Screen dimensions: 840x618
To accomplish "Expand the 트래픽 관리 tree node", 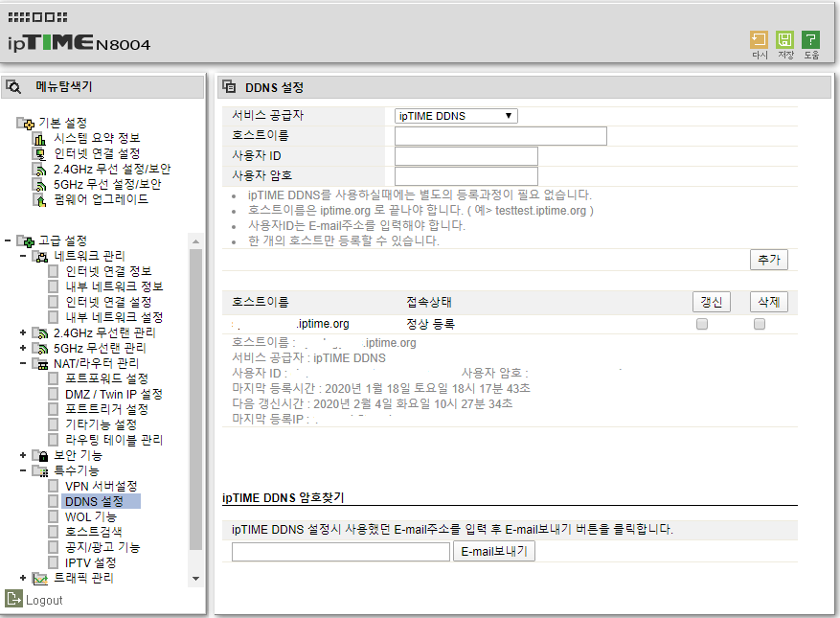I will tap(22, 578).
